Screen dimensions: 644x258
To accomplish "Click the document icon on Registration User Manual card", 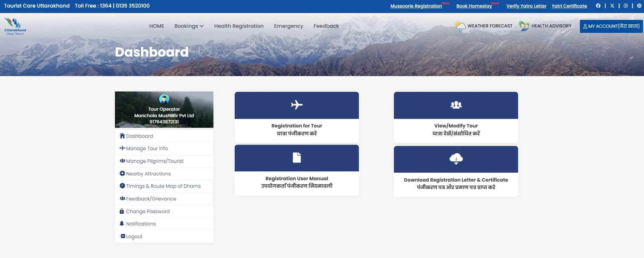I will [297, 157].
